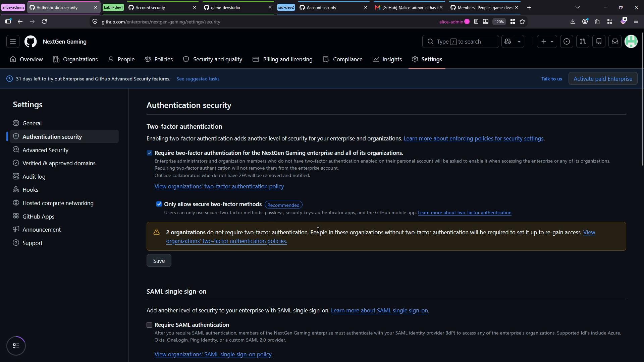Switch to the Organizations tab
The image size is (644, 362).
click(75, 59)
